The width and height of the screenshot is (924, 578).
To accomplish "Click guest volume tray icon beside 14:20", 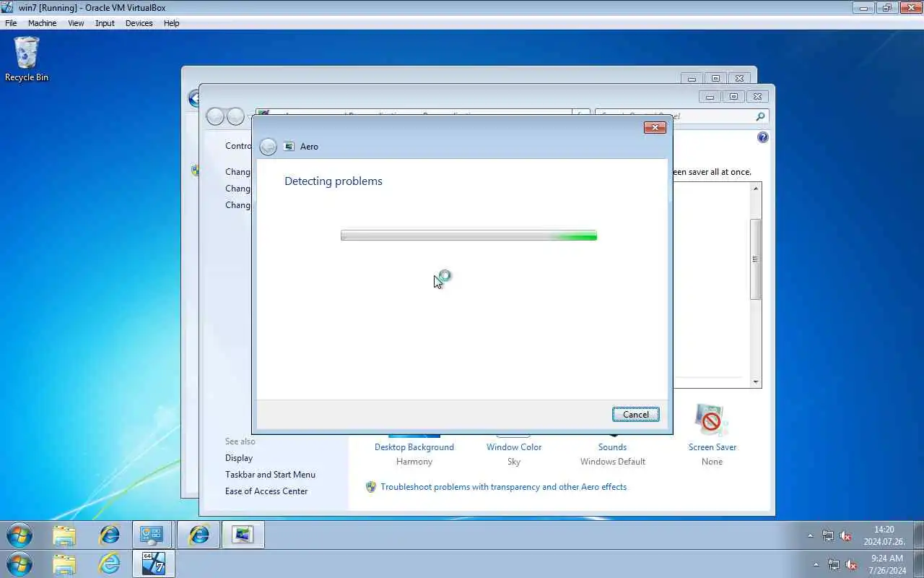I will (846, 536).
